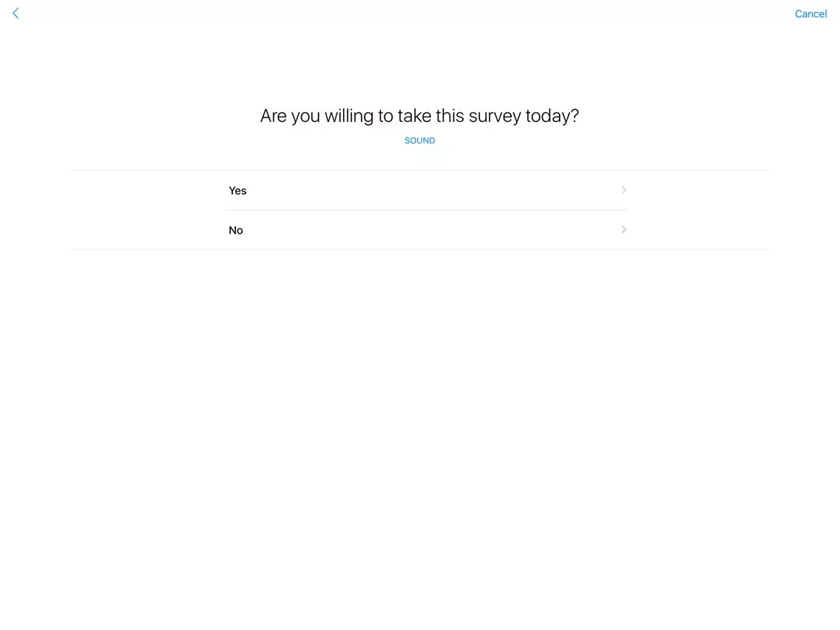Click the arrow icon on the No row

(623, 230)
